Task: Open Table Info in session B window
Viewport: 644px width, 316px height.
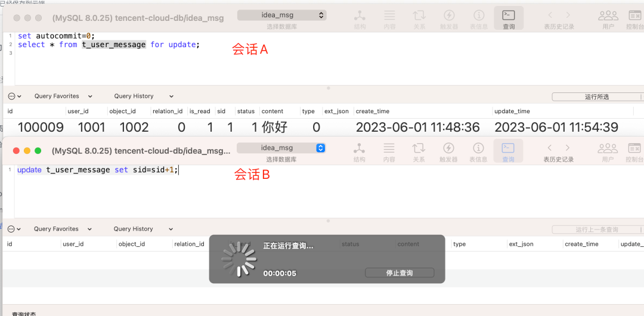Action: tap(478, 151)
